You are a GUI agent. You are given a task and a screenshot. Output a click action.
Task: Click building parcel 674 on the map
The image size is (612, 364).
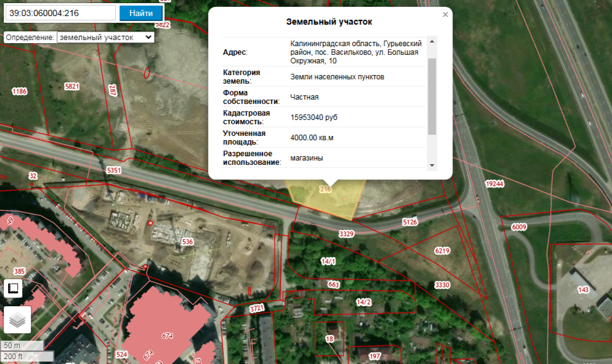[x=167, y=336]
